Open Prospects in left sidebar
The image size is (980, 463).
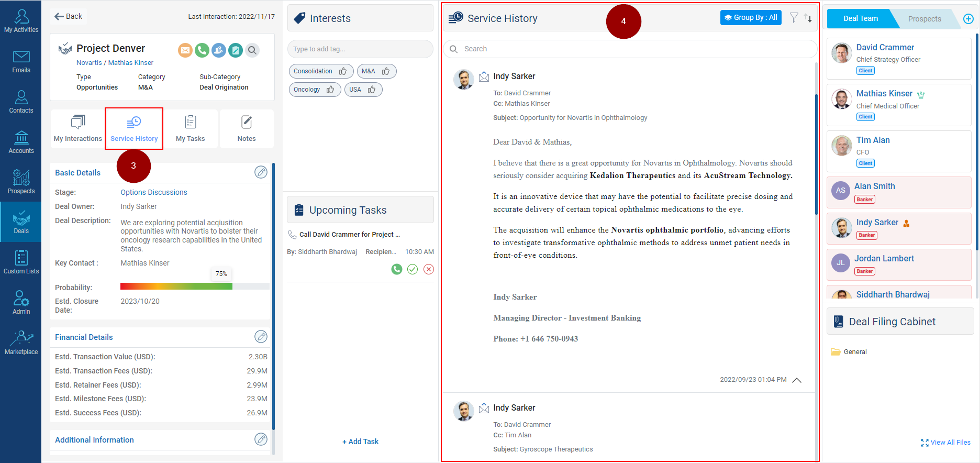point(21,182)
